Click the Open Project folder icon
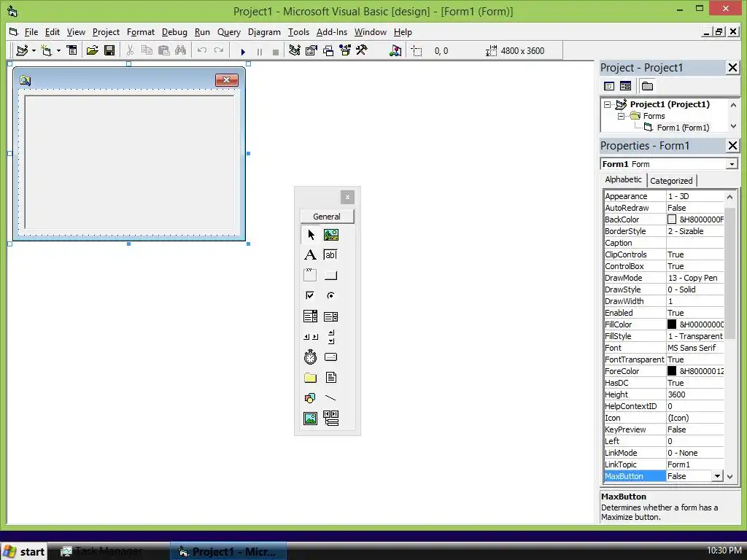 (x=92, y=50)
